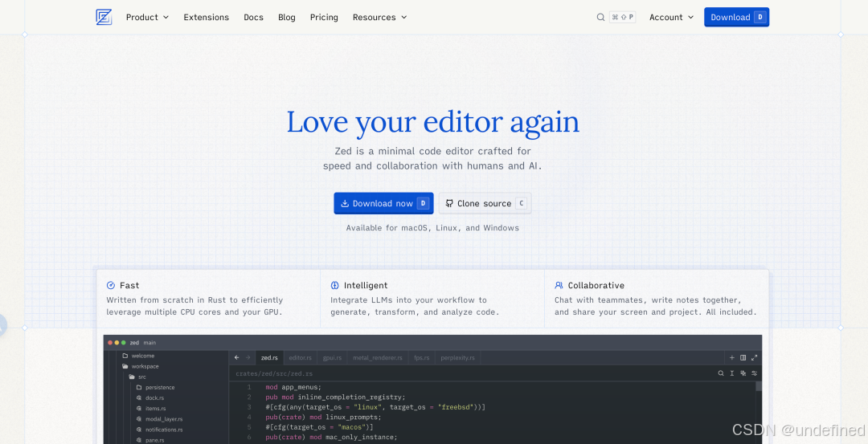
Task: Select the zed.rs editor tab
Action: (269, 358)
